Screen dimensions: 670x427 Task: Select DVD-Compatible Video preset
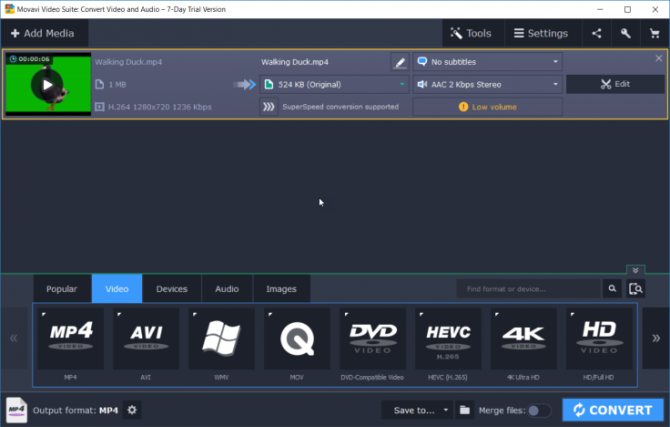[x=372, y=339]
